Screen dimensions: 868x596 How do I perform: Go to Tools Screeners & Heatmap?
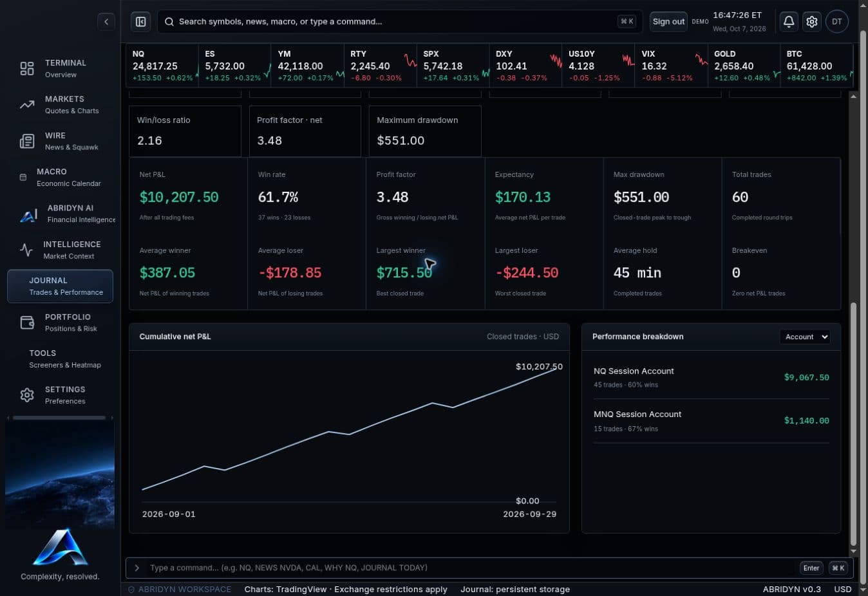click(x=60, y=359)
